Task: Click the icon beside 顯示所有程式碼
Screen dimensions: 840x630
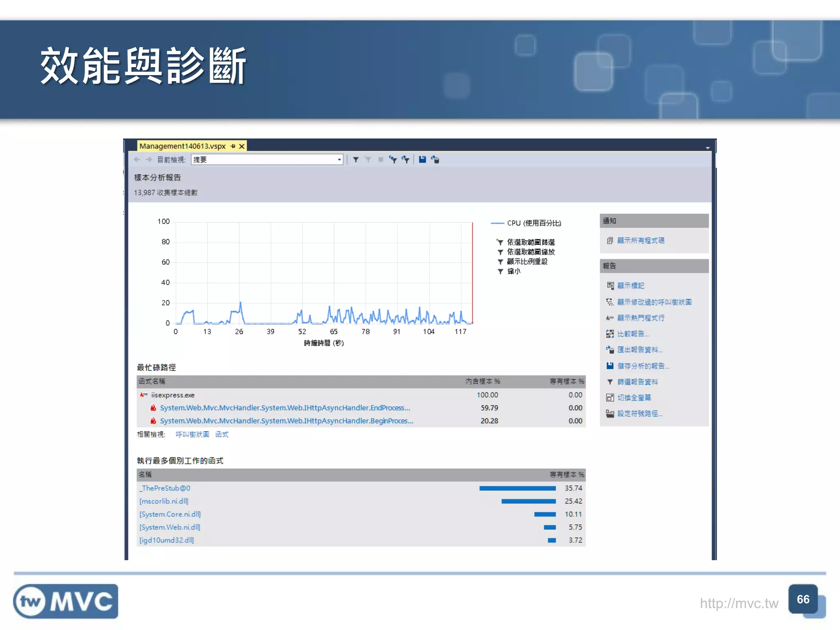Action: 610,241
